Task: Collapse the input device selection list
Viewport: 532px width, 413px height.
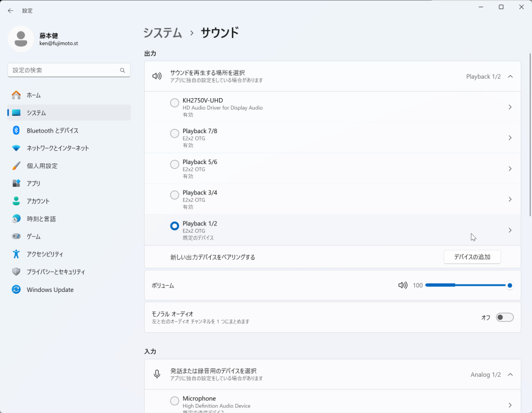Action: [510, 374]
